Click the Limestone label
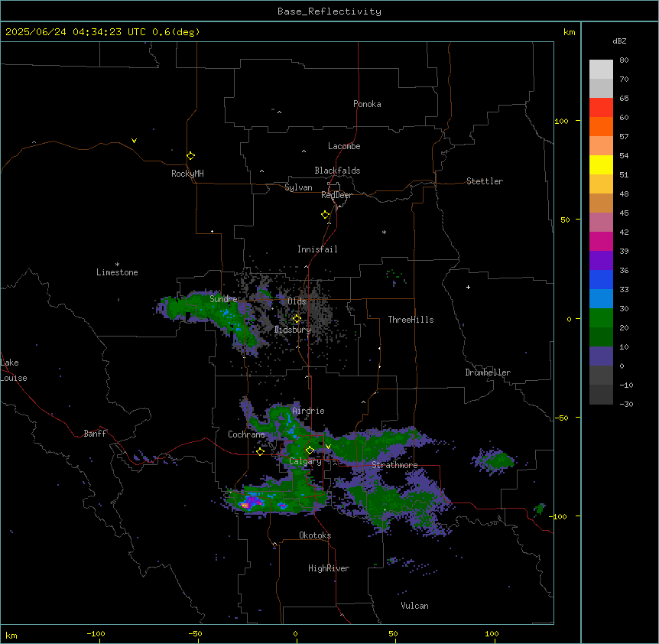659x644 pixels. (x=117, y=272)
